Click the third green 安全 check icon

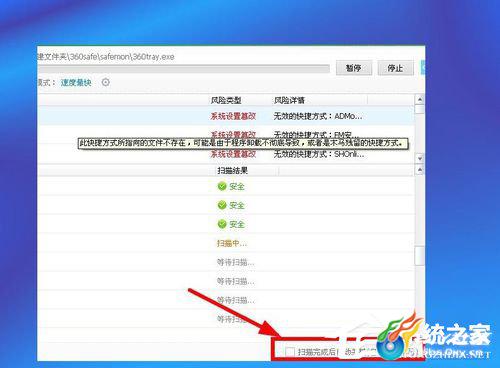222,224
